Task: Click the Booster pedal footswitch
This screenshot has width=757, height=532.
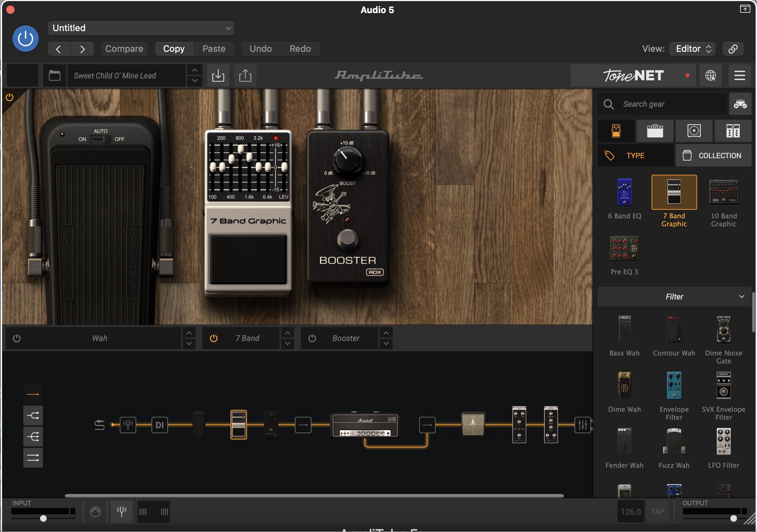Action: coord(348,239)
